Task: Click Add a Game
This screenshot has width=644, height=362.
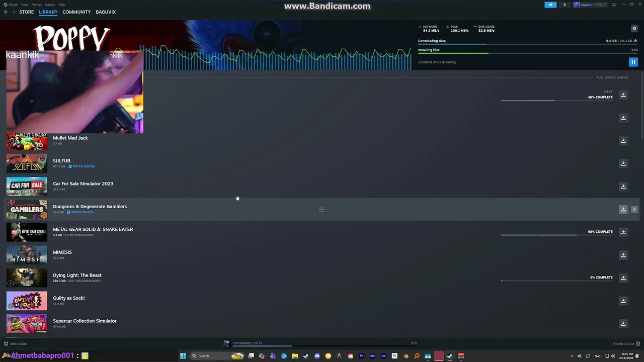Action: pos(16,344)
